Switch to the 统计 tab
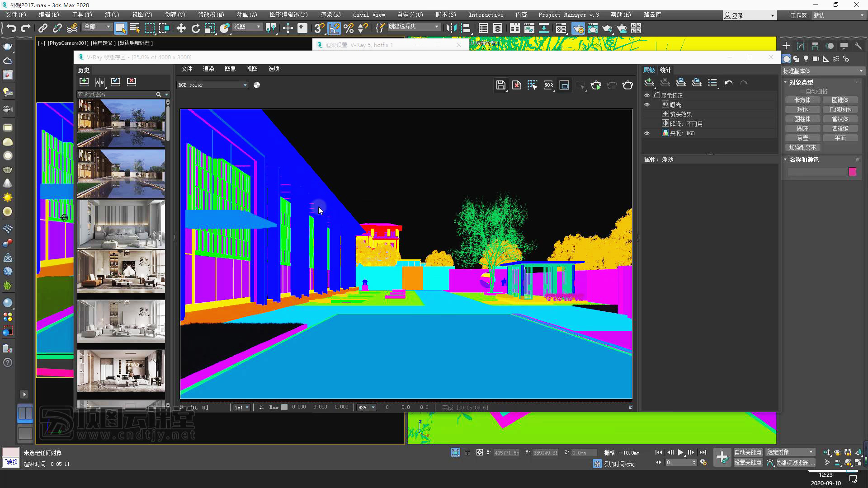This screenshot has width=868, height=488. (665, 70)
